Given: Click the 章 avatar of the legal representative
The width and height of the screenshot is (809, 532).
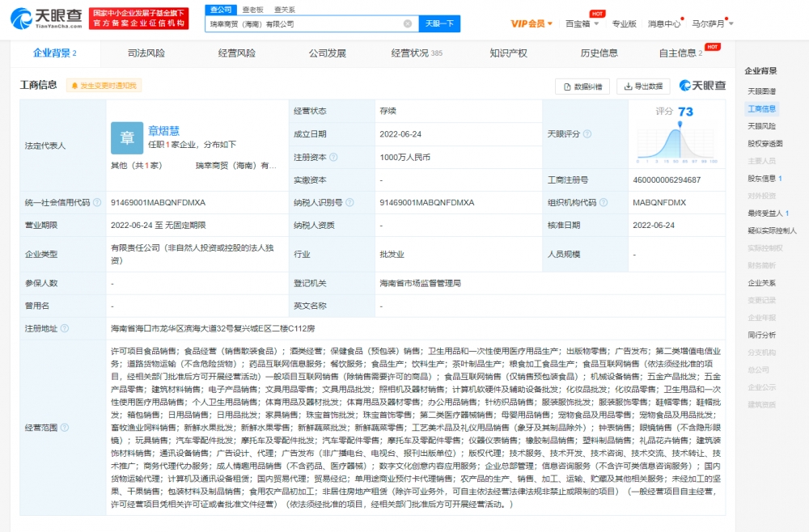Looking at the screenshot, I should pyautogui.click(x=127, y=137).
